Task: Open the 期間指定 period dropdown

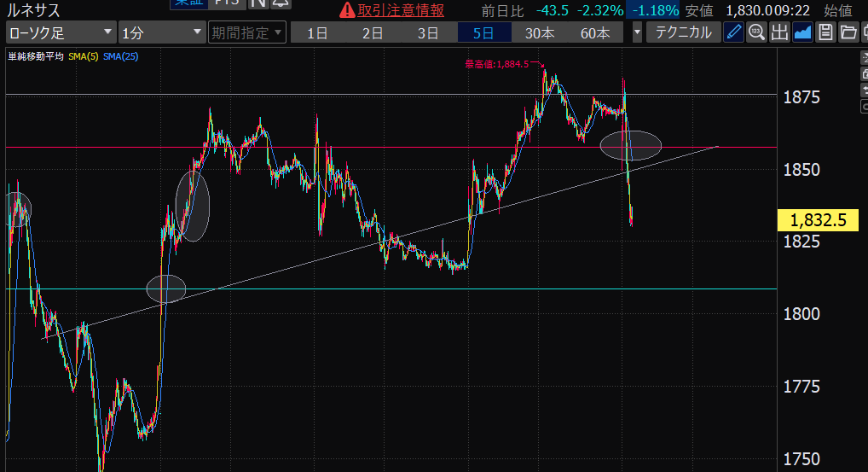Action: point(247,33)
